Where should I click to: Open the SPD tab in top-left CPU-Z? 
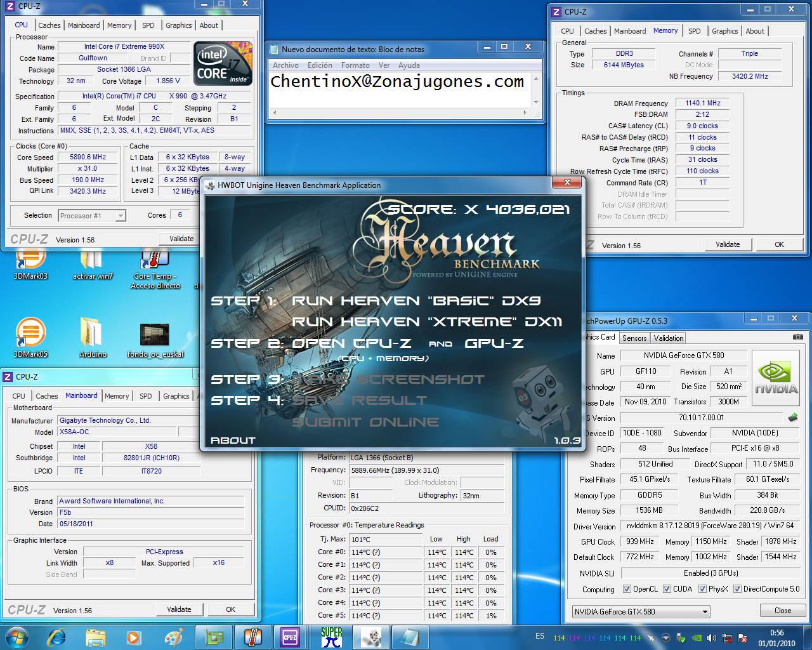tap(148, 25)
